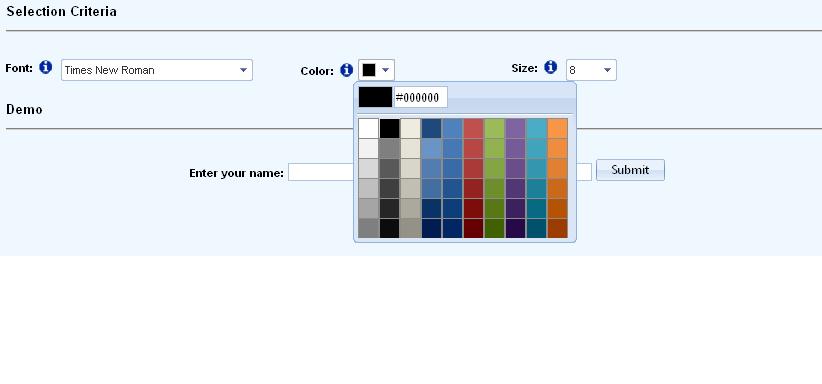This screenshot has height=384, width=822.
Task: Pick the darkest green swatch in bottom row
Action: pyautogui.click(x=494, y=228)
